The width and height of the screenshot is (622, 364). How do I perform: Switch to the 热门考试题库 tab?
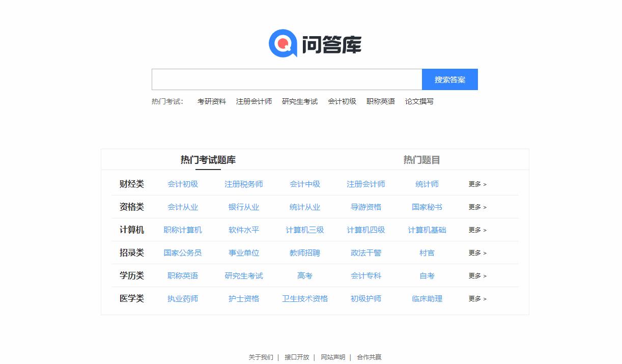point(207,159)
